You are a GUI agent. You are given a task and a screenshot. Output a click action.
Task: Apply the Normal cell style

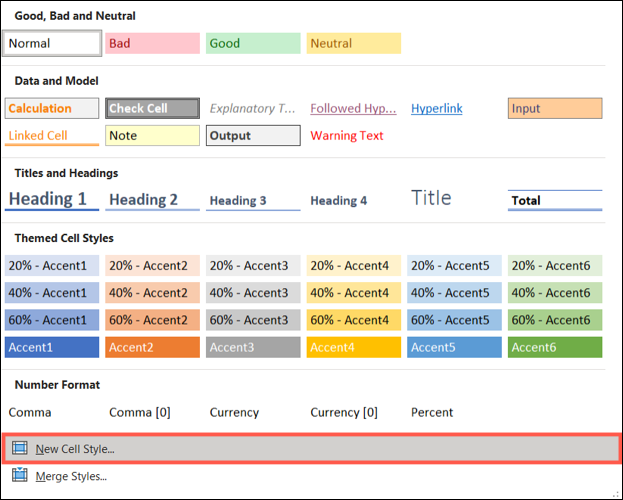[52, 43]
